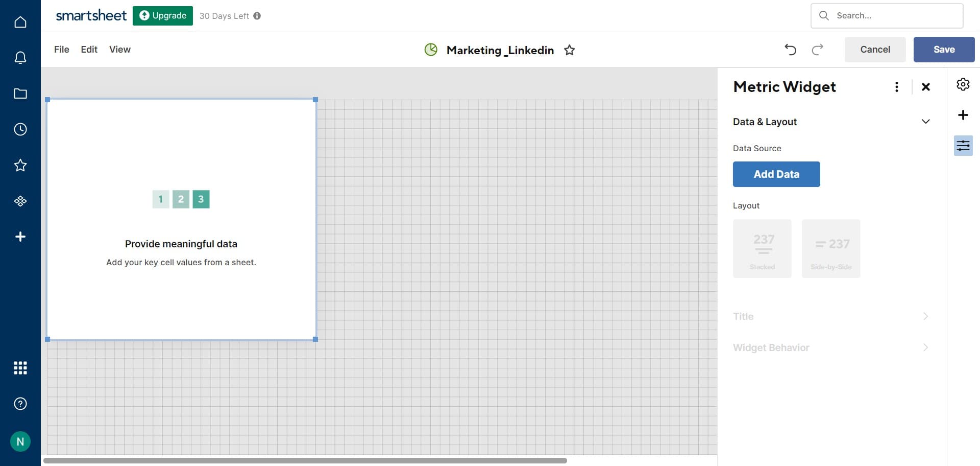Screen dimensions: 980x466
Task: Mark Marketing_Linkedin as favorite with star
Action: [x=569, y=50]
